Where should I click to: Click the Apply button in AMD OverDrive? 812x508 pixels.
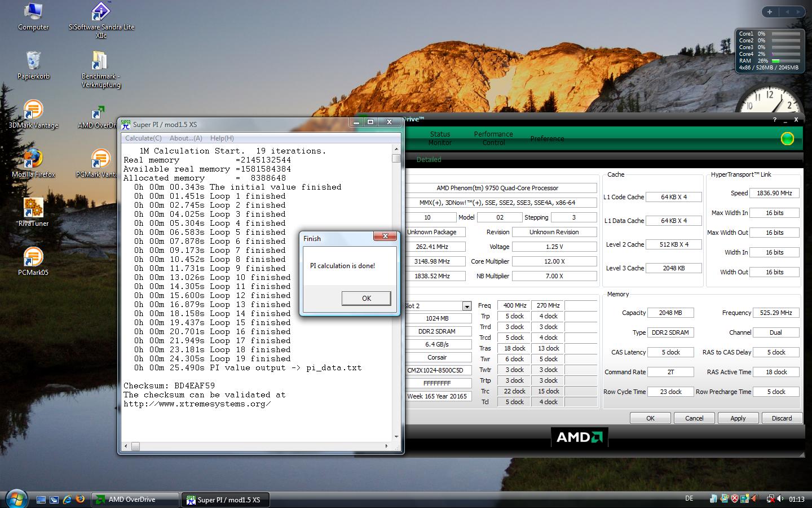coord(738,418)
